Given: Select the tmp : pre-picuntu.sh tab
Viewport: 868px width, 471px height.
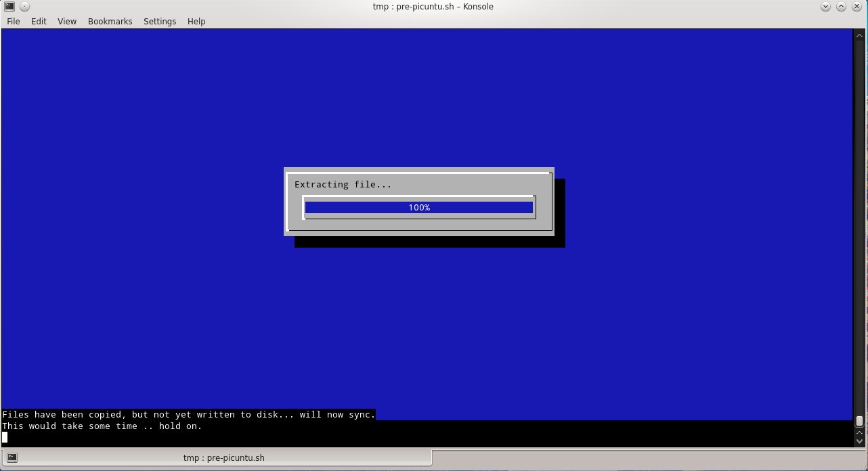Looking at the screenshot, I should tap(224, 457).
